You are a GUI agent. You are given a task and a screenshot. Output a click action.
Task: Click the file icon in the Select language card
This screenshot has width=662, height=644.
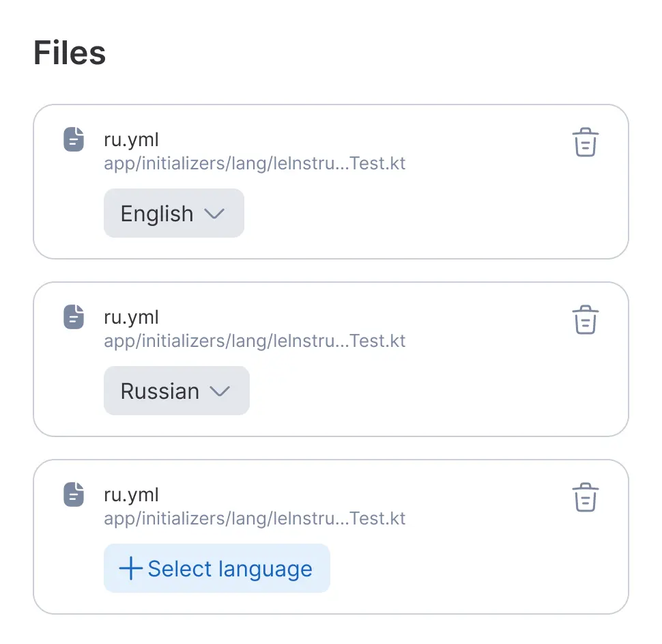click(74, 494)
